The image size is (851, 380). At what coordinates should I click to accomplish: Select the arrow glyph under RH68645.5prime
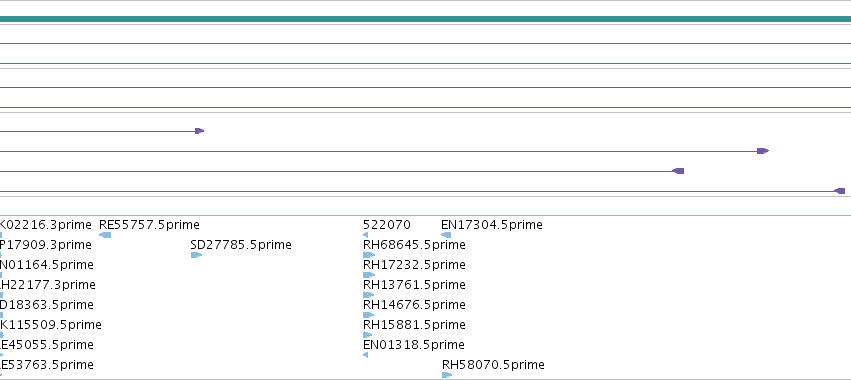[369, 255]
